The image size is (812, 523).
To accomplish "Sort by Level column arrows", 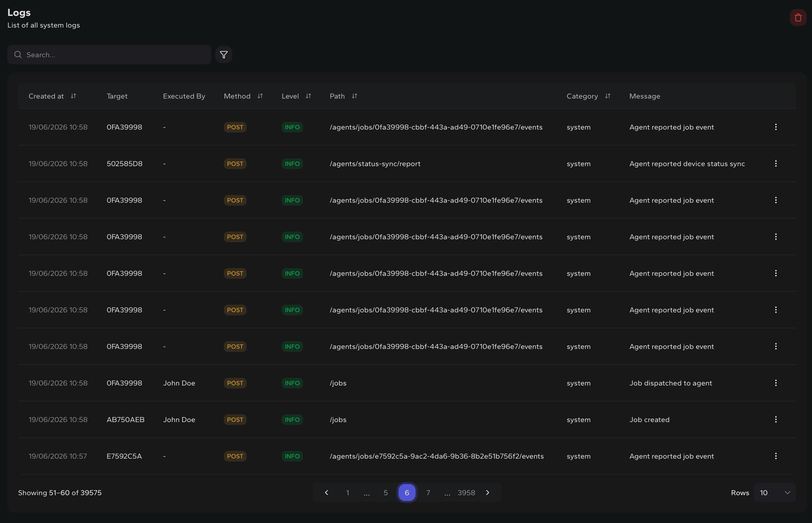I will pyautogui.click(x=308, y=96).
